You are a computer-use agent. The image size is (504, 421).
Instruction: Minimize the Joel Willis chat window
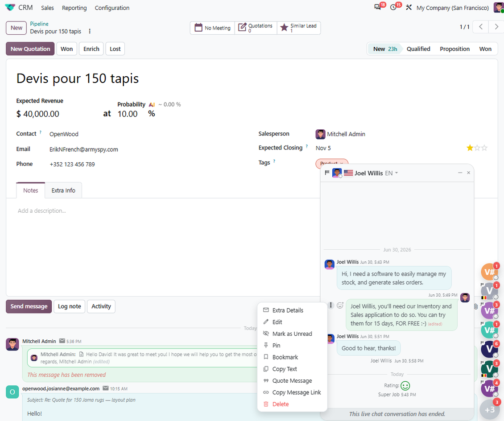pos(460,173)
